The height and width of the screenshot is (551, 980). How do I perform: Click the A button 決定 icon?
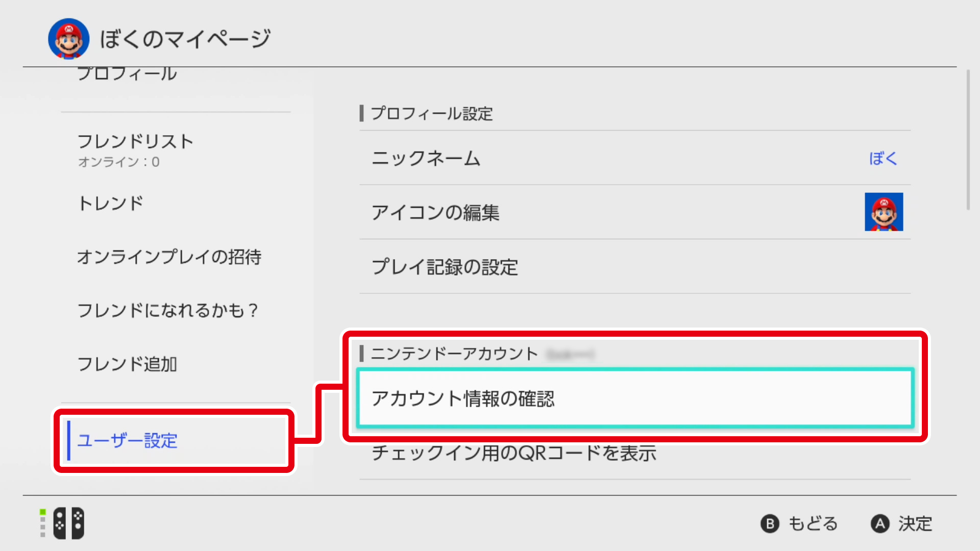[880, 523]
